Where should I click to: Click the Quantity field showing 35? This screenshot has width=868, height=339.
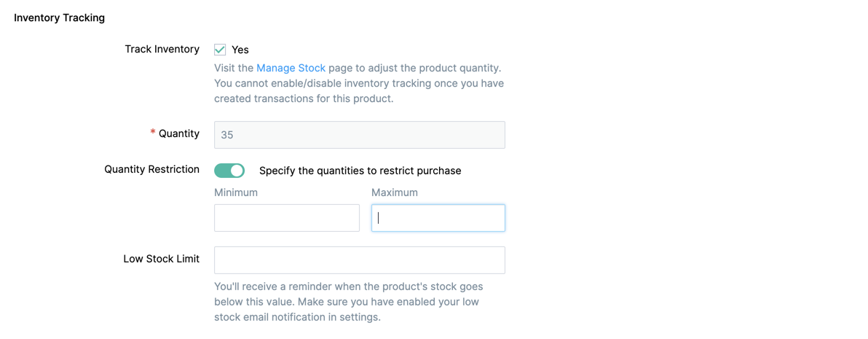[359, 135]
